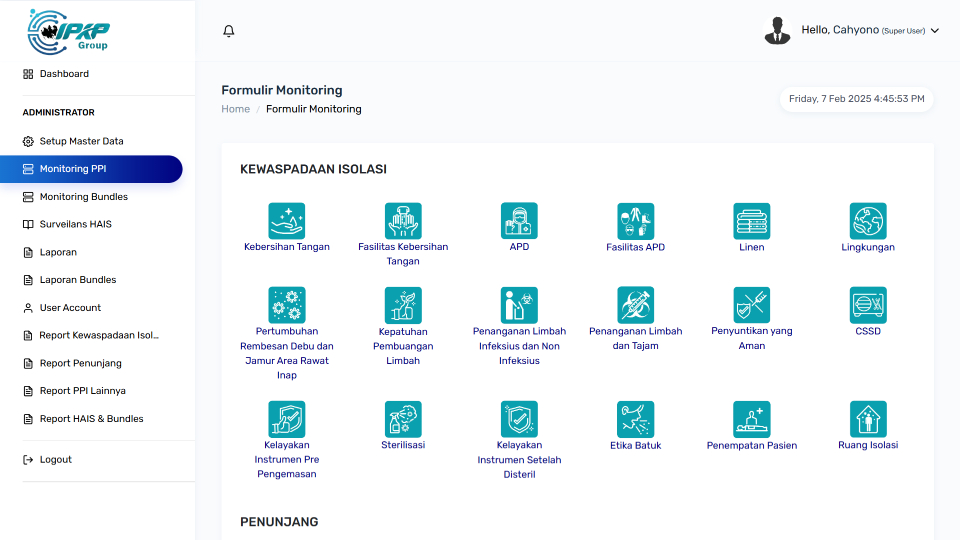Click the Home breadcrumb link

tap(236, 109)
